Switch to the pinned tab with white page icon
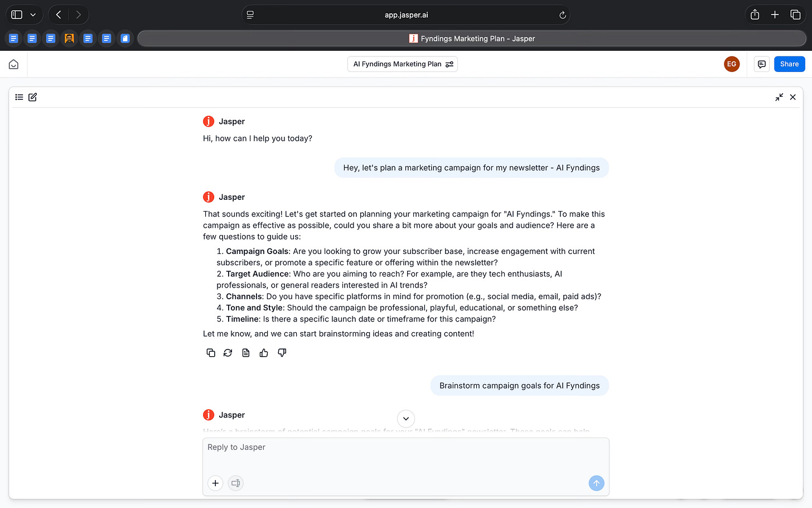The width and height of the screenshot is (812, 508). point(125,39)
